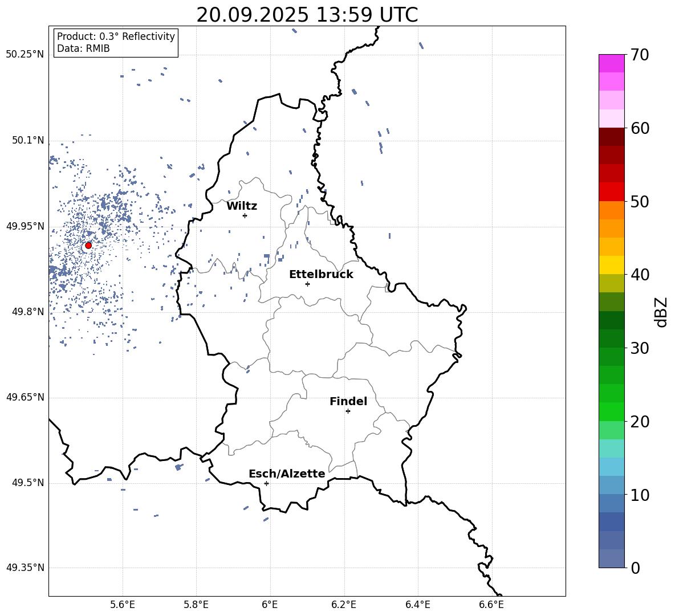Click the colorbar 10 tick label
Viewport: 675px width, 616px height.
tap(640, 495)
